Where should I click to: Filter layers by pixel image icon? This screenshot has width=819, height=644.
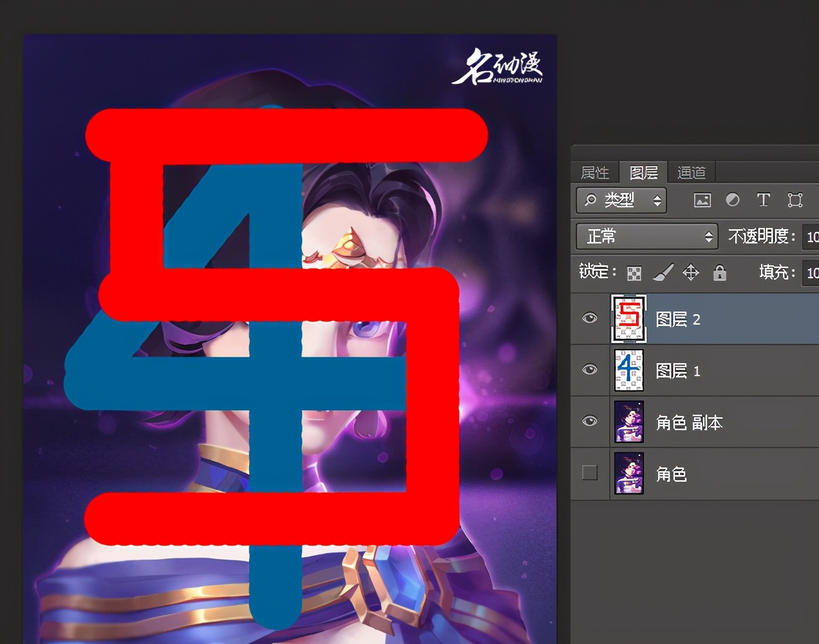702,200
